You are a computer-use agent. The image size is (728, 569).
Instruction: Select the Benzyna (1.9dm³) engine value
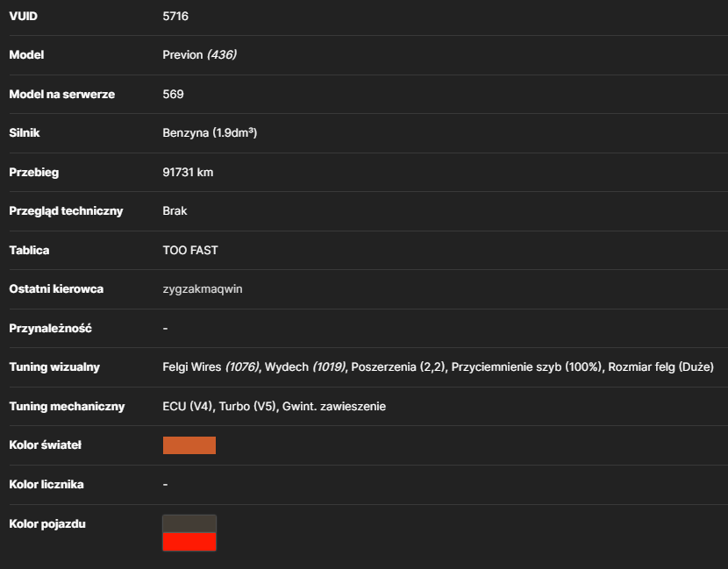point(210,132)
